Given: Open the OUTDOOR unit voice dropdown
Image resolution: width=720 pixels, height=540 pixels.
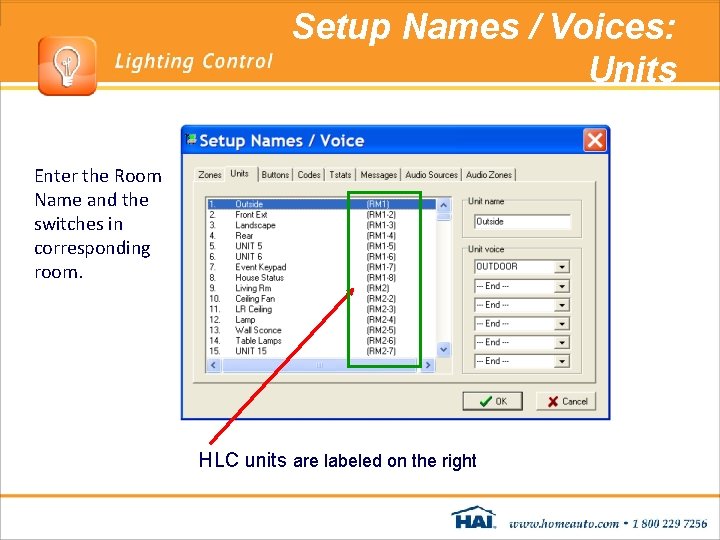Looking at the screenshot, I should (x=562, y=267).
